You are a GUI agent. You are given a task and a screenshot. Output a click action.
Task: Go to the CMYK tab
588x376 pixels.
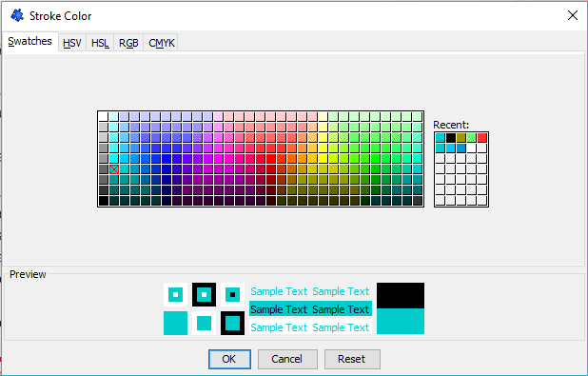161,43
